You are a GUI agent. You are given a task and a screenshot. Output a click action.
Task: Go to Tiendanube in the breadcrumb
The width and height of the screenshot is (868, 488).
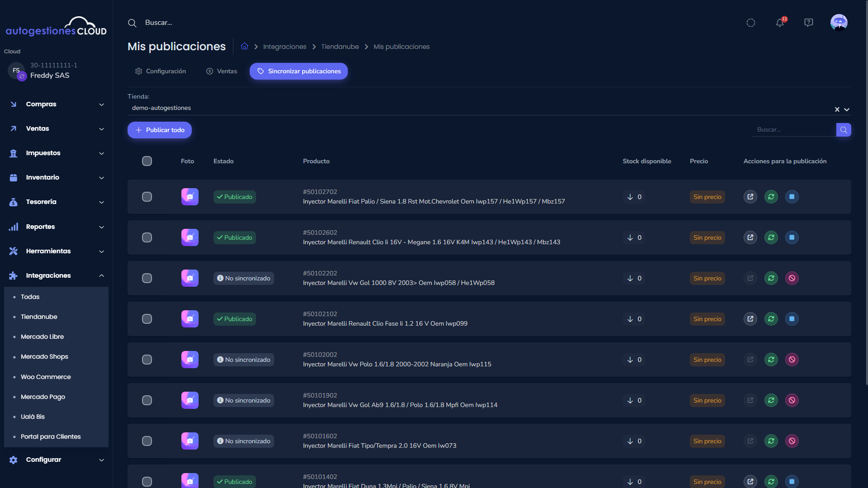[340, 47]
